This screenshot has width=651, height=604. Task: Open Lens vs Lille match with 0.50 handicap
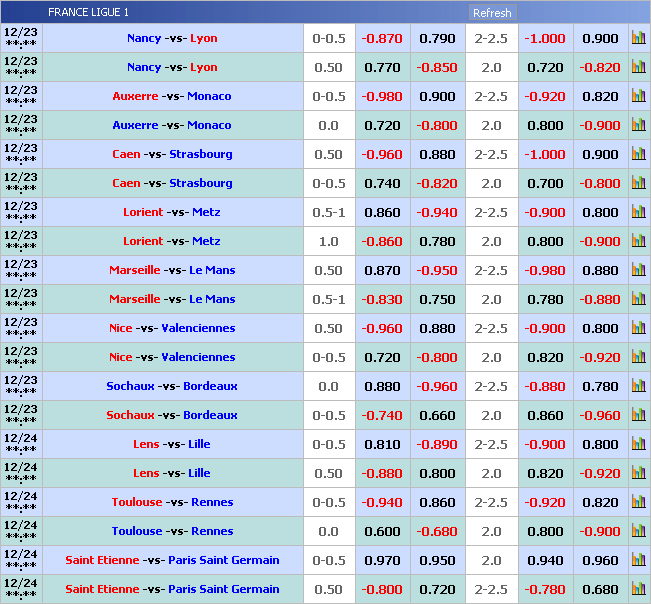pyautogui.click(x=172, y=473)
